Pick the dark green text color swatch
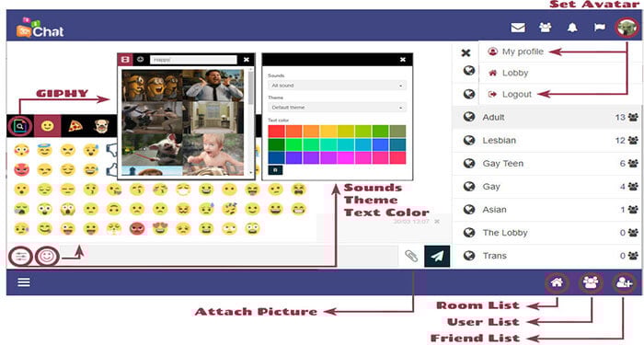The height and width of the screenshot is (345, 644). click(276, 144)
